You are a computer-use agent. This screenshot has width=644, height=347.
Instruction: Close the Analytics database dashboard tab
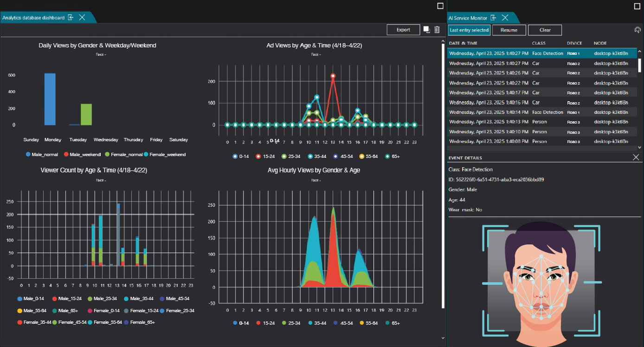(x=82, y=17)
